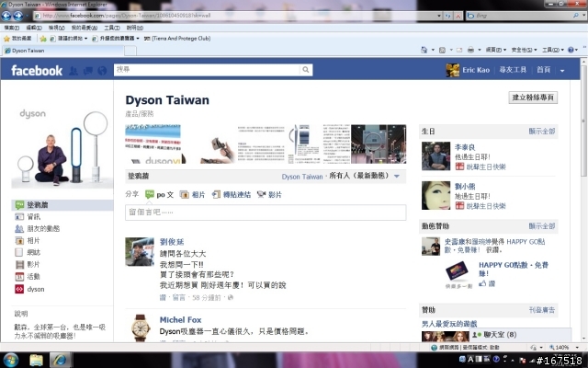Open the Dyson page profile picture
Screen dimensions: 588x368
click(62, 147)
